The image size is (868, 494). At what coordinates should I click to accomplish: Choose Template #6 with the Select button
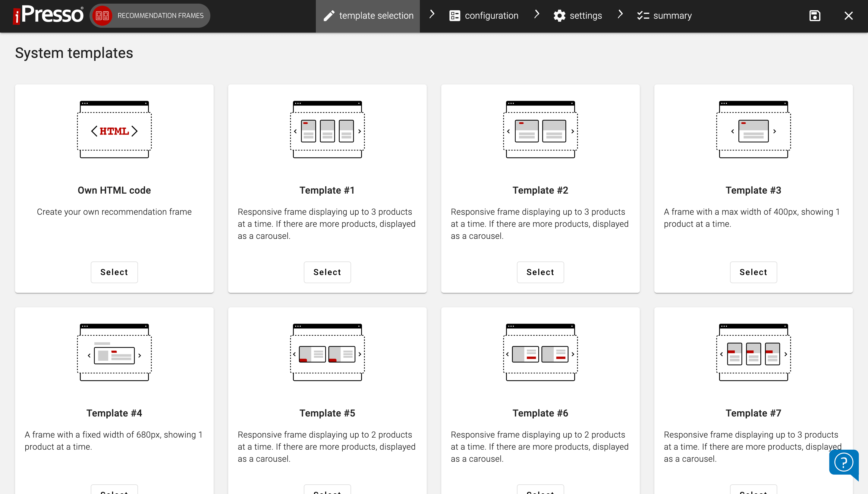[x=540, y=491]
